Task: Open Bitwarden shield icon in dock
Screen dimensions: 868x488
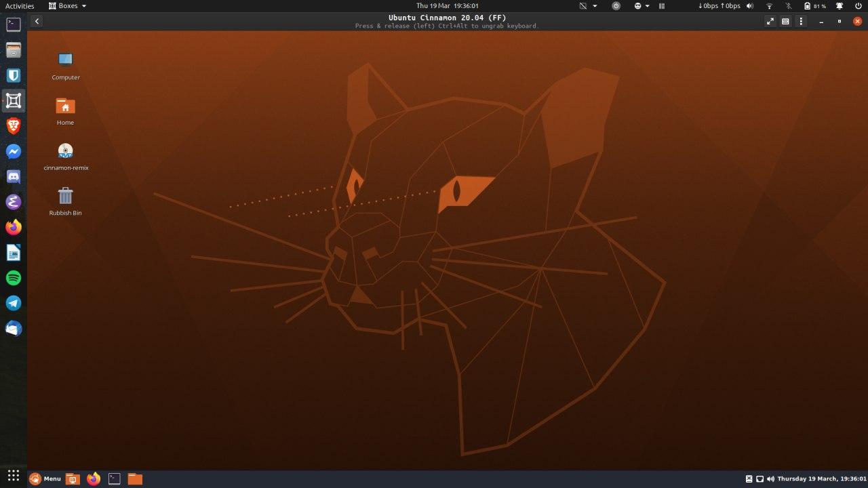Action: (14, 75)
